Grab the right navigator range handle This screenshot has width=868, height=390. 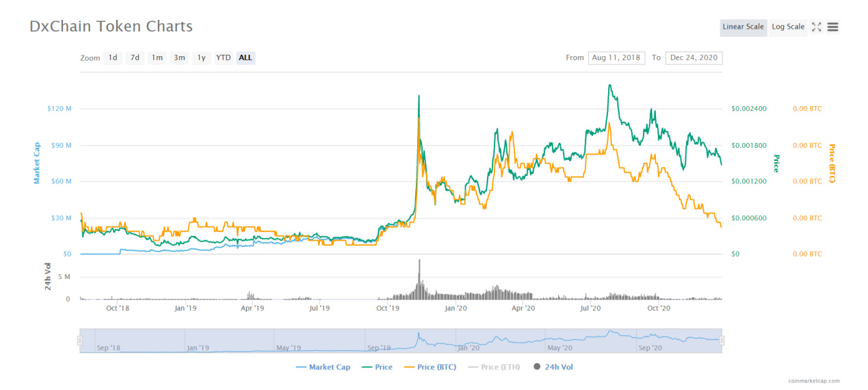point(722,340)
